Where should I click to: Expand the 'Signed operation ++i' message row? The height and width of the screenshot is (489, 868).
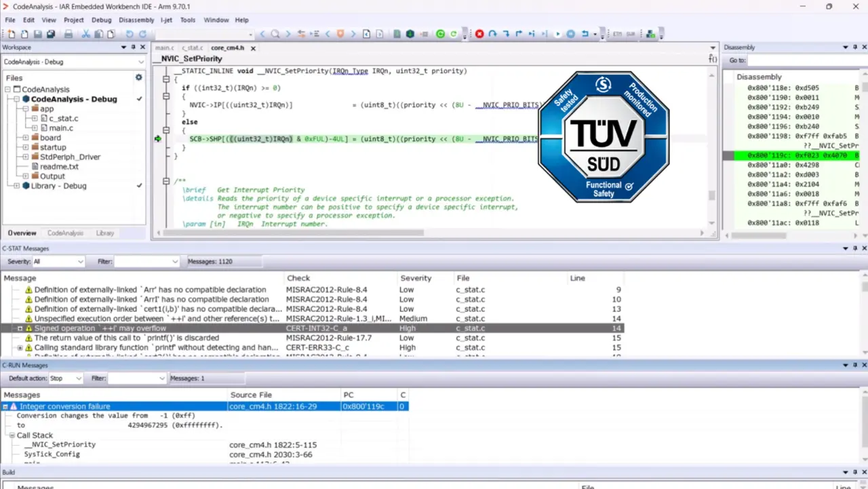[20, 328]
